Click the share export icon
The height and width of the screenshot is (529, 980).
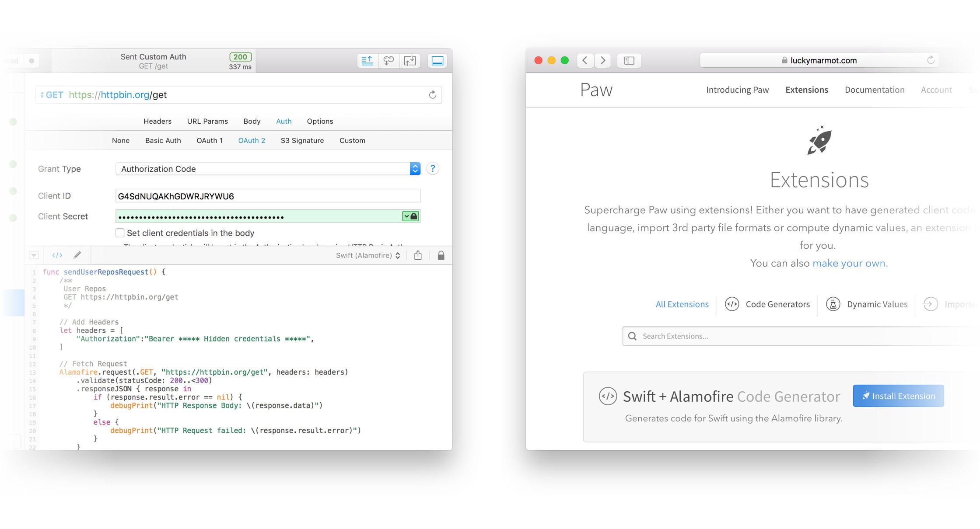[x=418, y=255]
